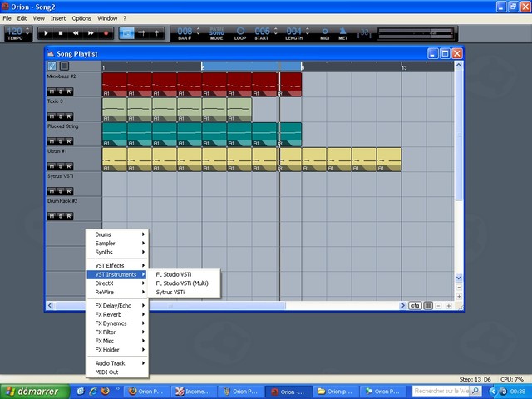
Task: Adjust the BAR # stepper arrows
Action: [x=198, y=32]
